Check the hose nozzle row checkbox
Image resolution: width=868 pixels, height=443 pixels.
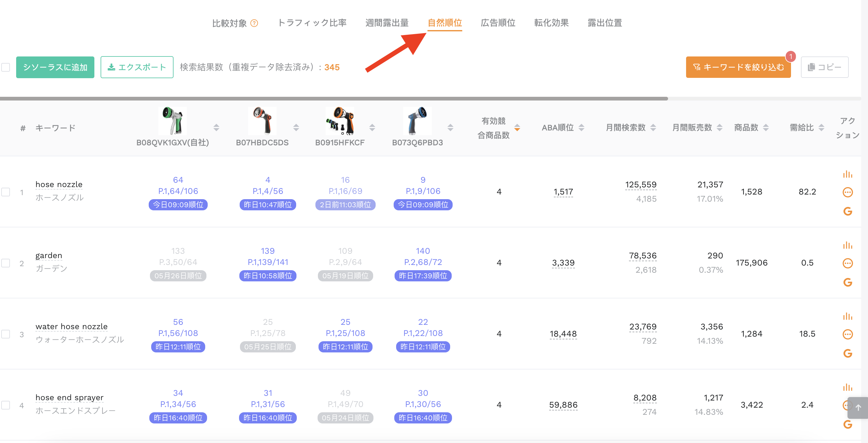pyautogui.click(x=6, y=192)
